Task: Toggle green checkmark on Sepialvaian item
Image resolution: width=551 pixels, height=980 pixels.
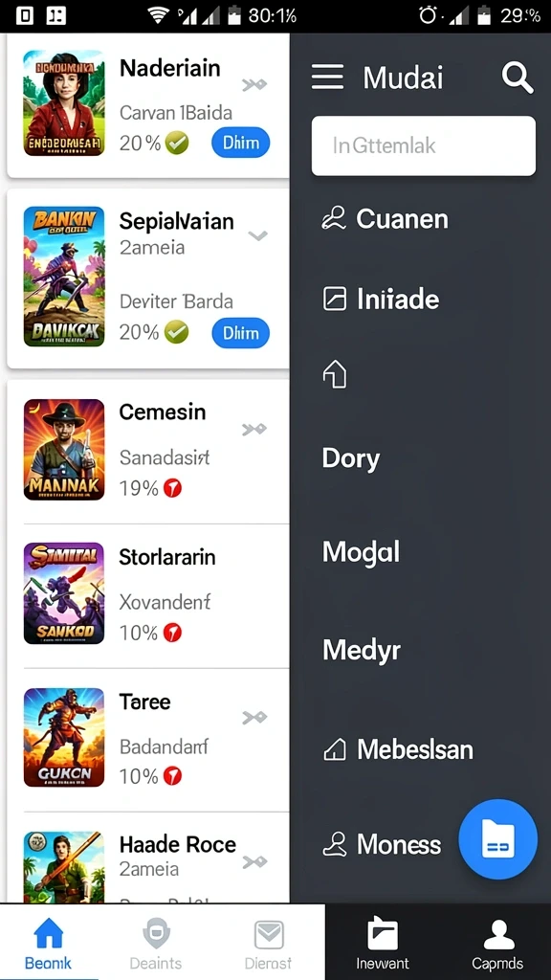Action: click(x=177, y=332)
